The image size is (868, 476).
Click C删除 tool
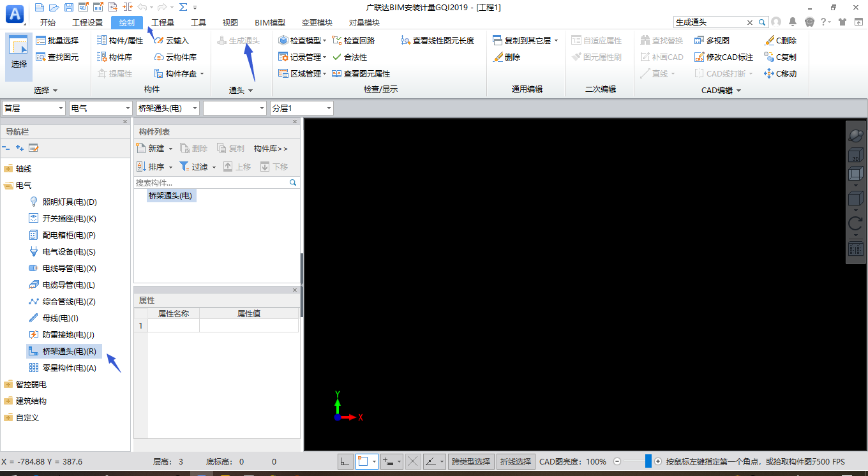pyautogui.click(x=781, y=40)
